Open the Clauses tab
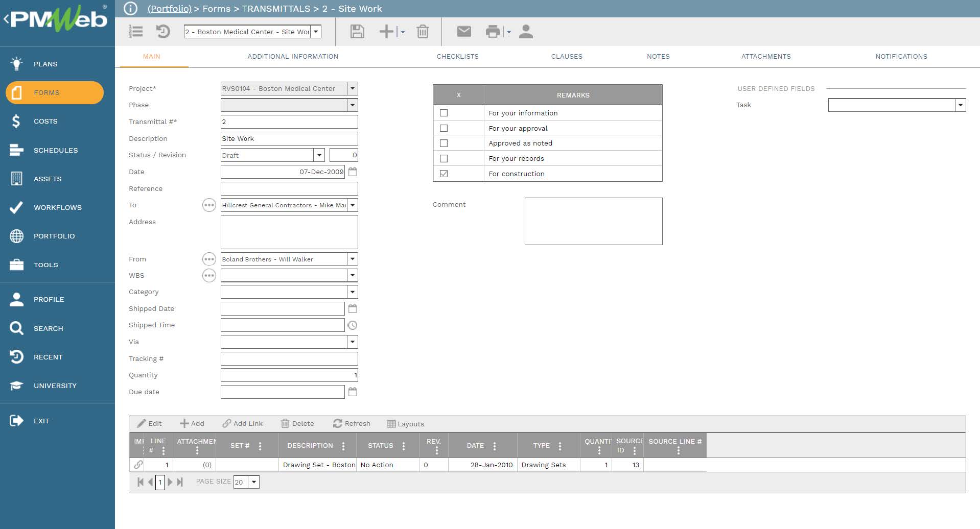Viewport: 980px width, 529px height. (x=567, y=57)
